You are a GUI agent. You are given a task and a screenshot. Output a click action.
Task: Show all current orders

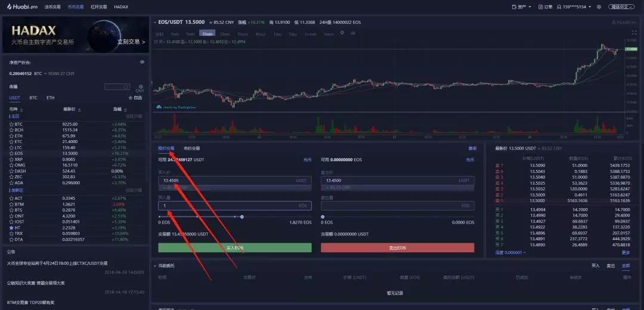point(626,266)
